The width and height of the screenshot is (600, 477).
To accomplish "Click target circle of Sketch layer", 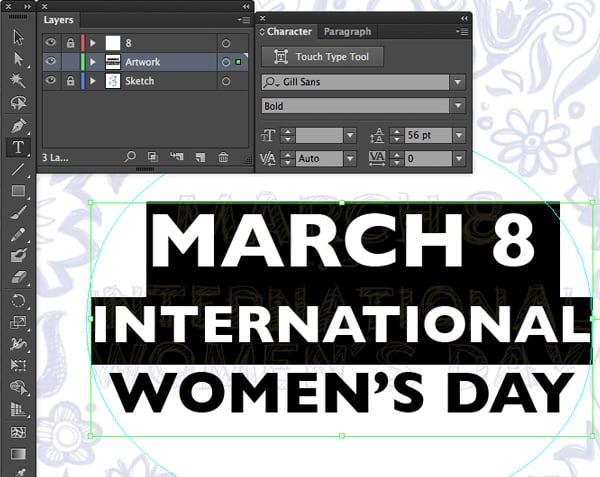I will [x=226, y=81].
